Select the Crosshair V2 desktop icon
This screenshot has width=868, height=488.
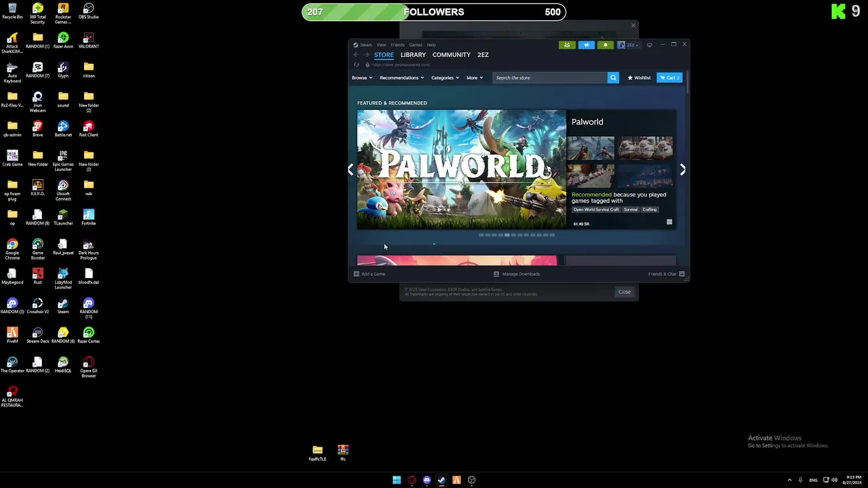tap(37, 306)
